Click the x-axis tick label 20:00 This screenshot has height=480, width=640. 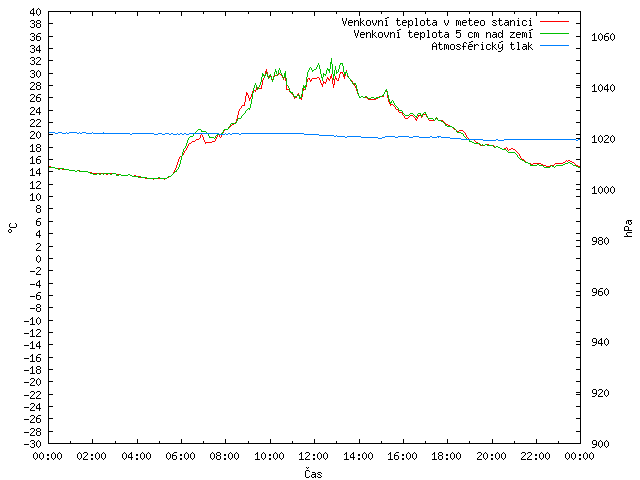[x=491, y=456]
